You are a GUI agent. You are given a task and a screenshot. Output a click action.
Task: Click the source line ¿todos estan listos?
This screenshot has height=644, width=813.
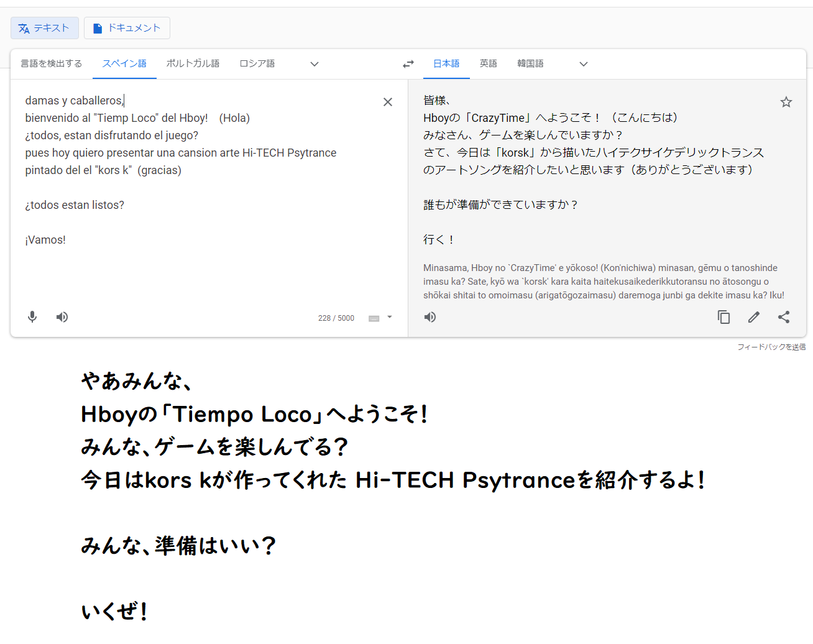click(x=75, y=205)
